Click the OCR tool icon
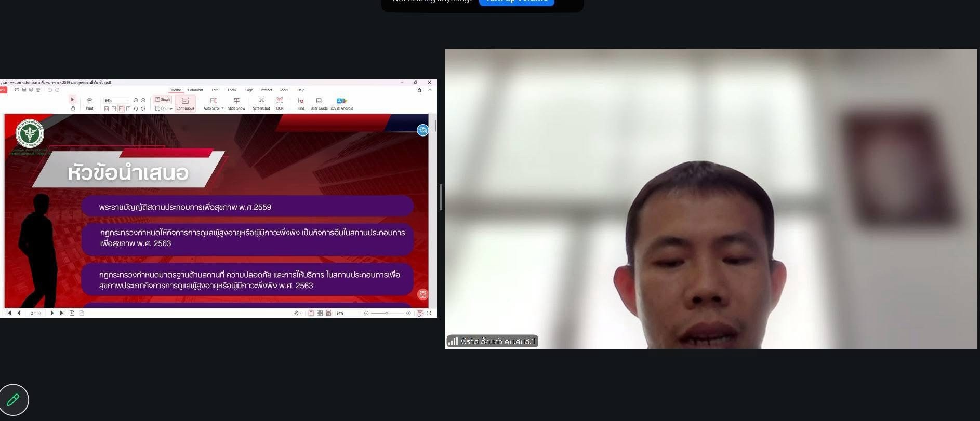 click(x=280, y=103)
